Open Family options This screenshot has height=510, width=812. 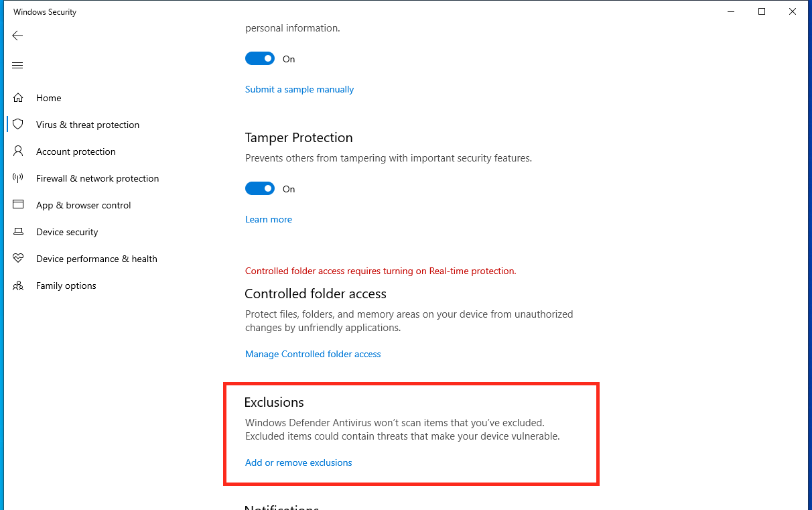click(x=66, y=285)
